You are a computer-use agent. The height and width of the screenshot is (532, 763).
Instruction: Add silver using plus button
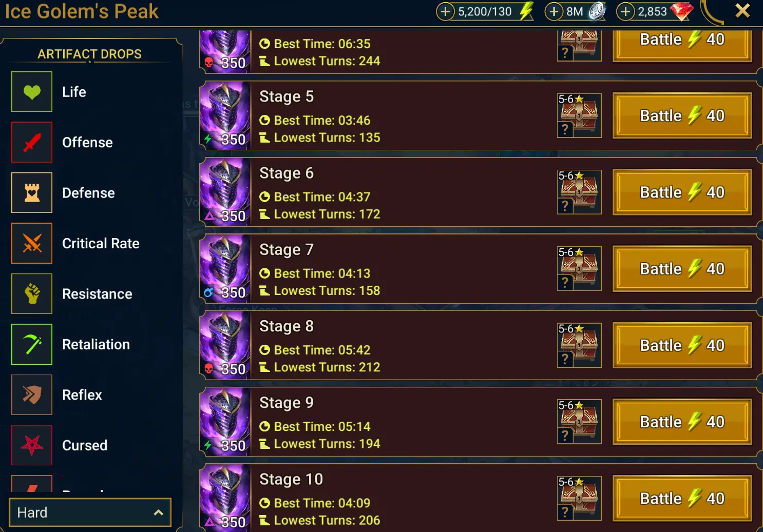click(x=554, y=11)
